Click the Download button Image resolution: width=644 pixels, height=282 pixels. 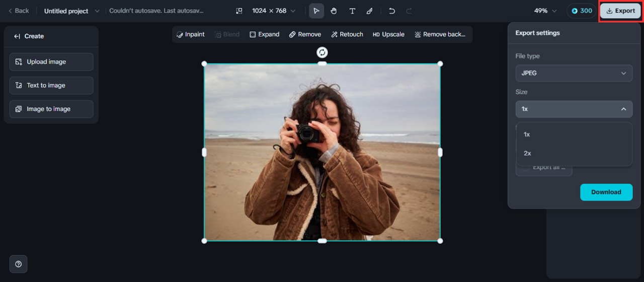606,192
